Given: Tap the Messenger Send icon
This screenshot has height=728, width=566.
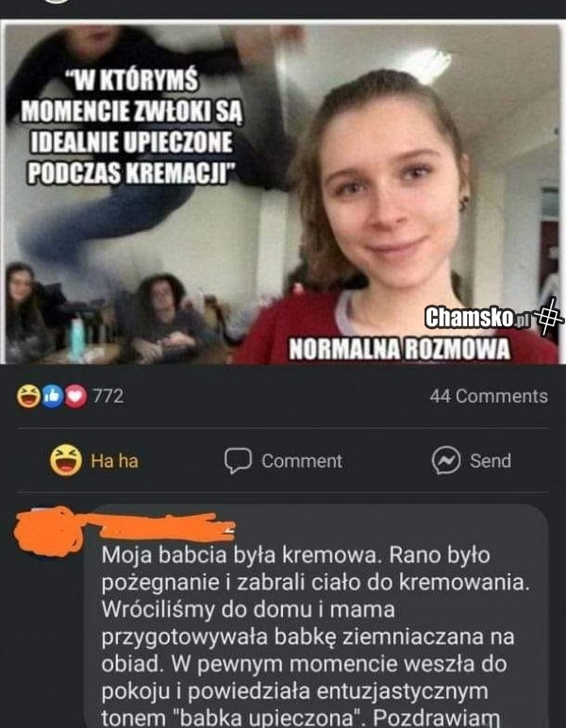Looking at the screenshot, I should [446, 460].
